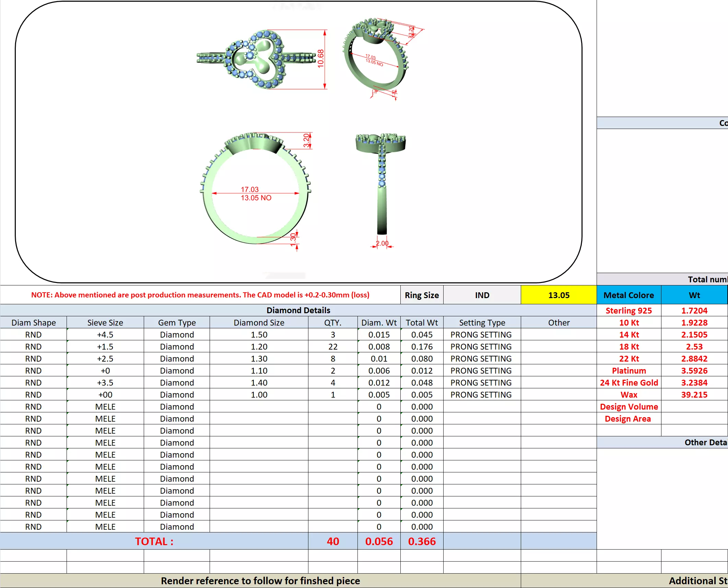Click the yellow 13.05 ring size cell

point(558,295)
